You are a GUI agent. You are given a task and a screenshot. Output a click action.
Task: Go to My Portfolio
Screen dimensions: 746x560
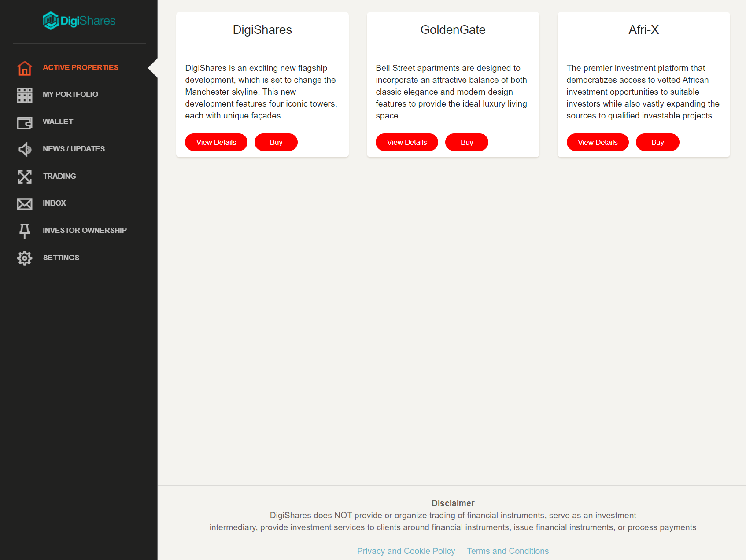70,94
